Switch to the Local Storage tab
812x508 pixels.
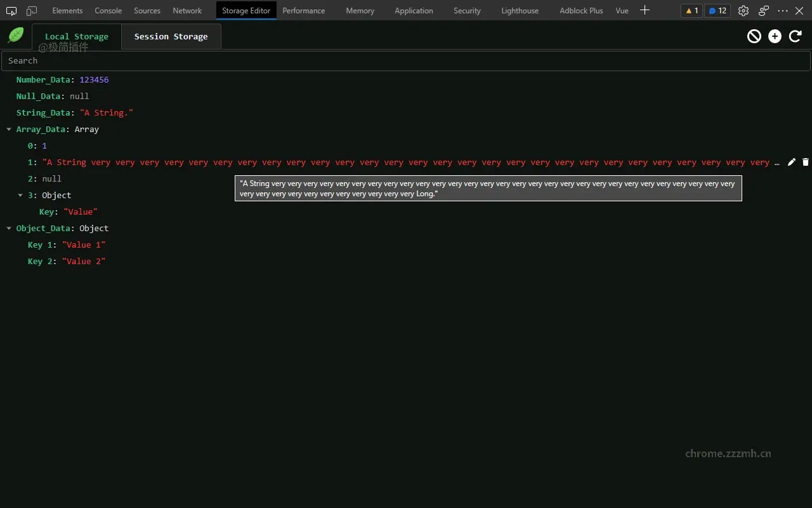[x=76, y=36]
